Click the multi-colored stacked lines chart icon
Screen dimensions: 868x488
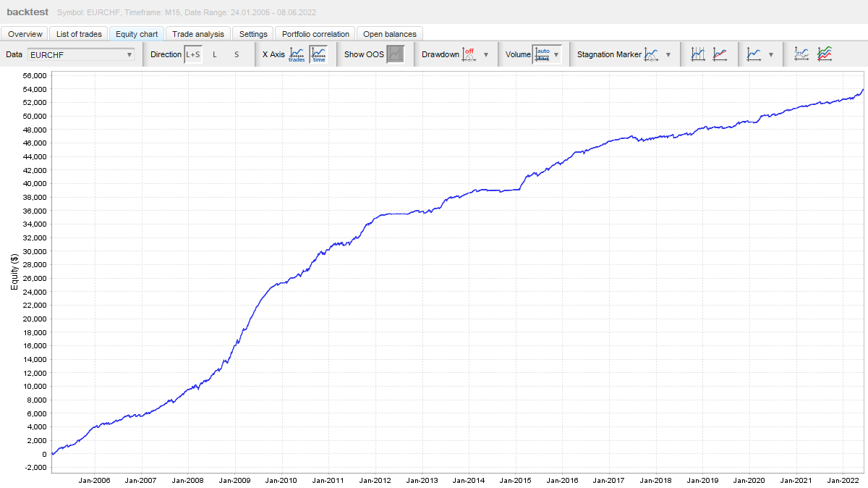(825, 54)
